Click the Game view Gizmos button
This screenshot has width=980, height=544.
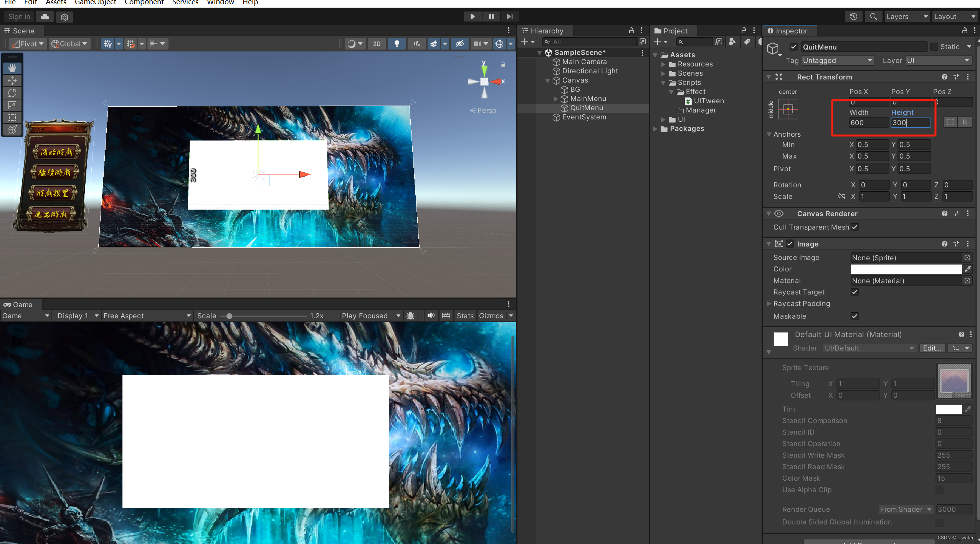tap(491, 316)
